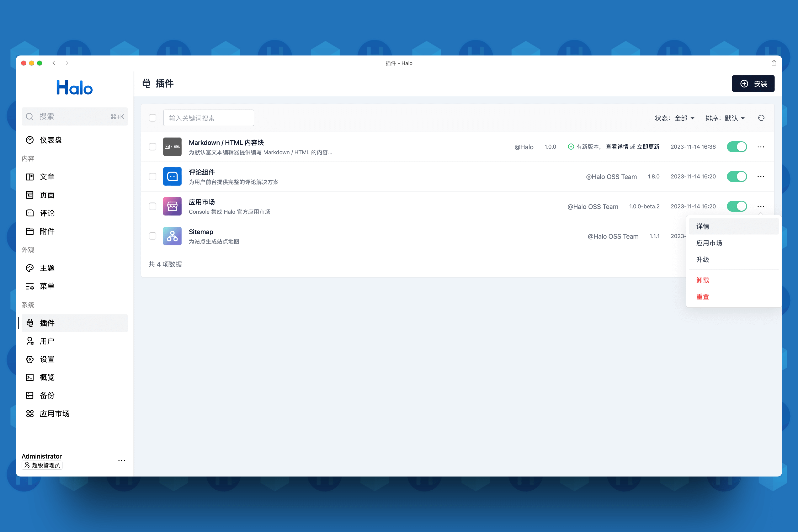
Task: Open the more options menu for 评论组件 row
Action: click(x=761, y=176)
